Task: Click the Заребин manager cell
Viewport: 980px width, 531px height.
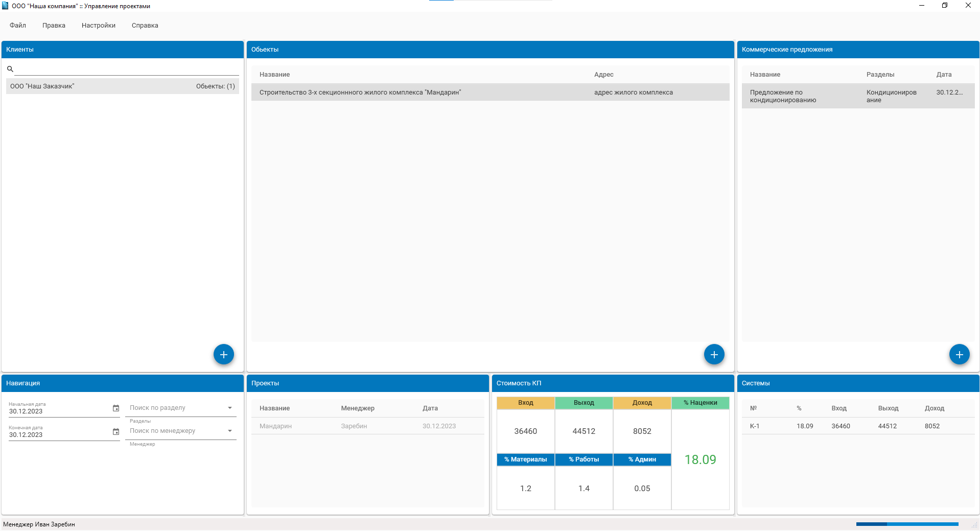Action: 354,426
